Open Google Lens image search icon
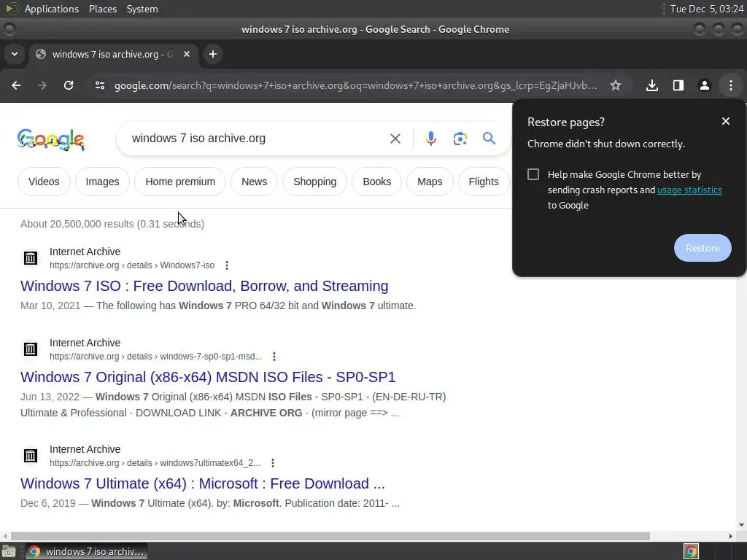 [460, 139]
